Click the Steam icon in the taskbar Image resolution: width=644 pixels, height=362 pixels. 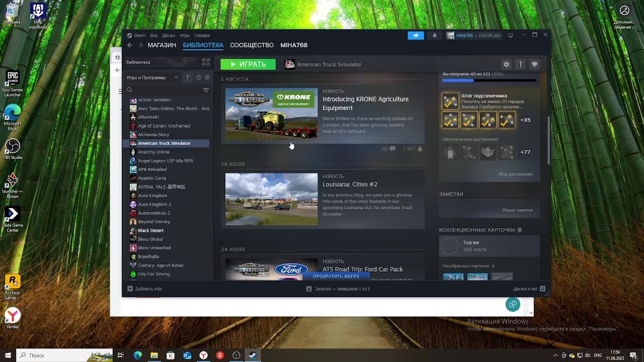coord(253,355)
